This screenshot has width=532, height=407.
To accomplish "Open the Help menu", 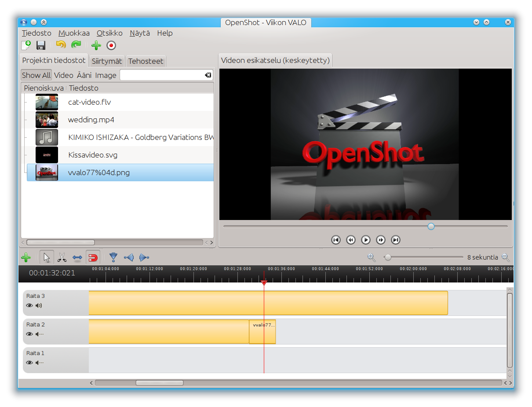I will click(x=165, y=33).
